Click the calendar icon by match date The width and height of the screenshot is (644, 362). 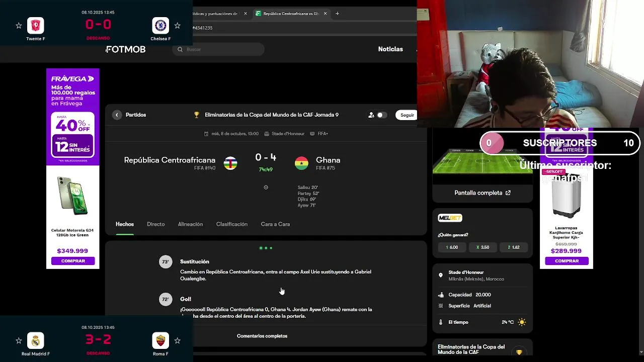point(206,134)
